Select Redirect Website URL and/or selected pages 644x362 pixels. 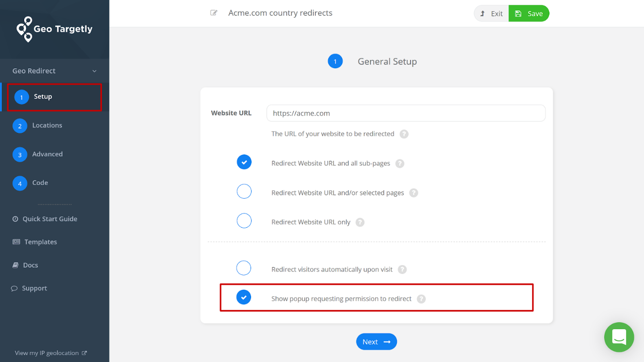(x=244, y=191)
